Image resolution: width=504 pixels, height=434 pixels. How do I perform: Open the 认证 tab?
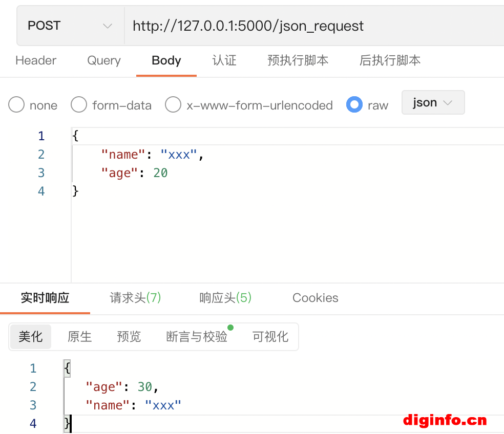click(224, 60)
